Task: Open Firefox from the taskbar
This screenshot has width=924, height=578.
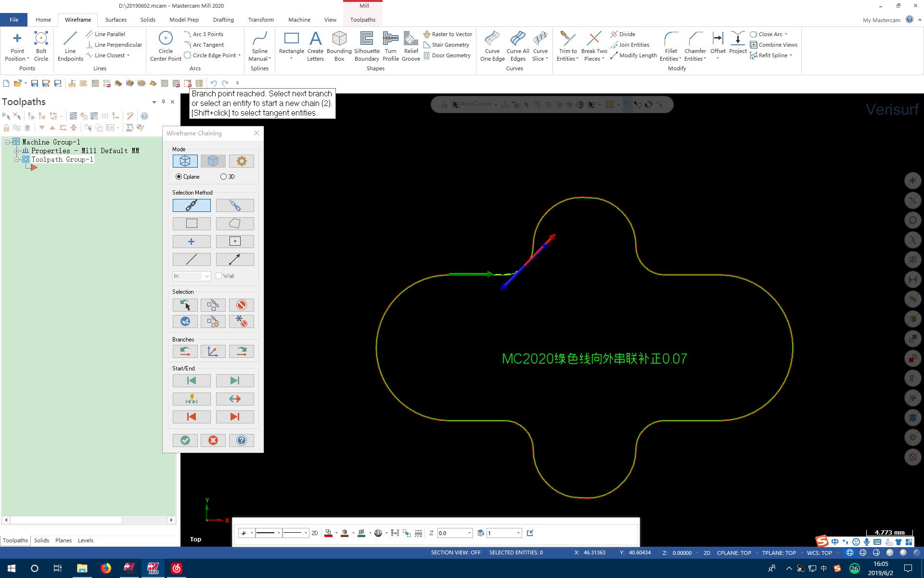Action: (105, 568)
